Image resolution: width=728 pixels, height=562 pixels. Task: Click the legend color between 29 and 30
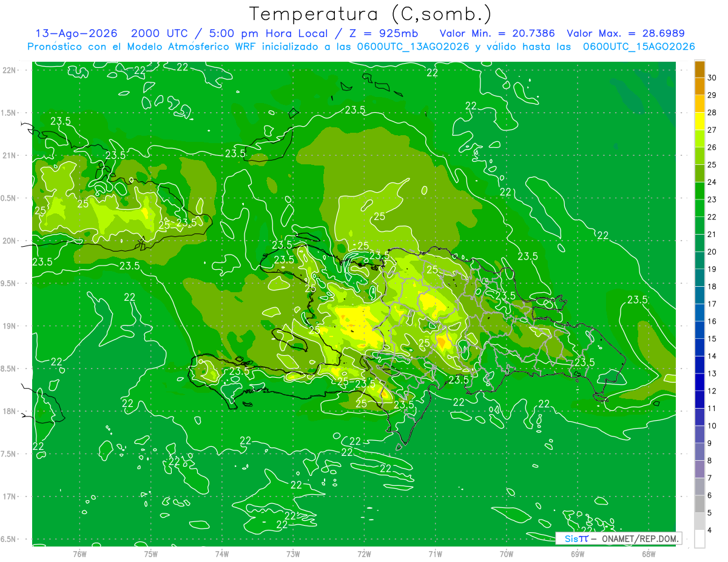click(x=699, y=87)
